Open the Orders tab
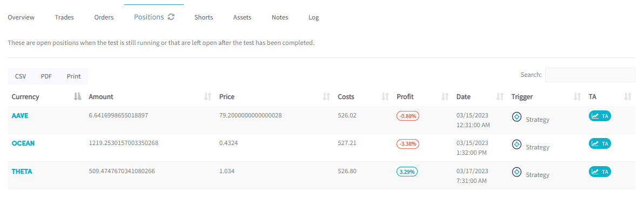 (104, 17)
